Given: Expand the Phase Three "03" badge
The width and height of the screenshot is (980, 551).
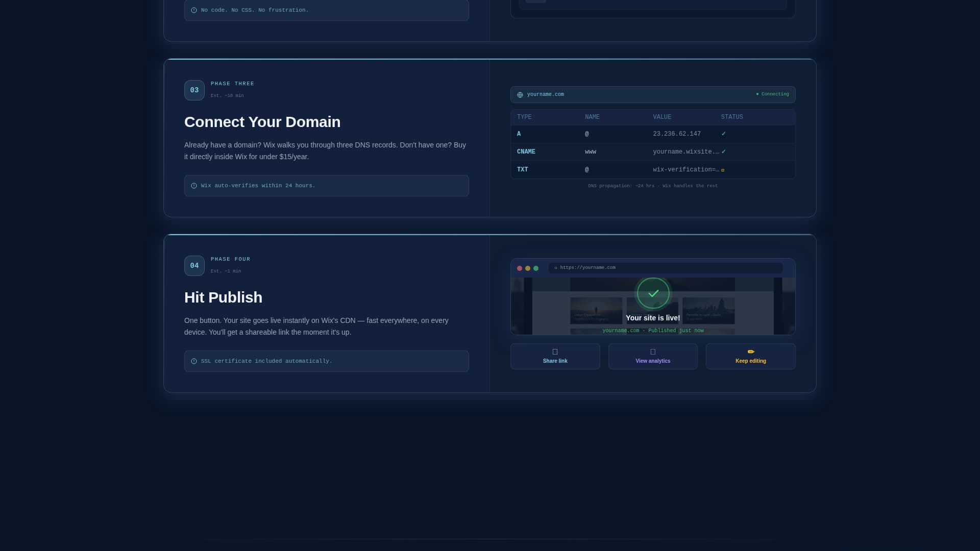Looking at the screenshot, I should click(x=194, y=90).
